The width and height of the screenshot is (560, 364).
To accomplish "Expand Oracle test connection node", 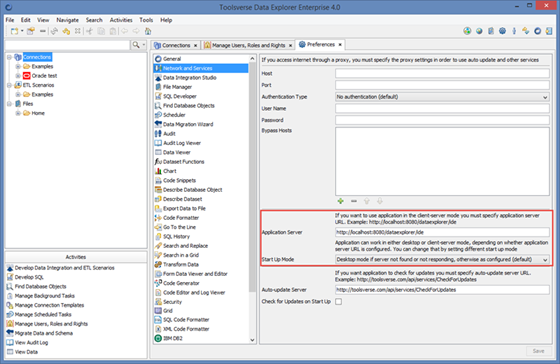I will [x=18, y=76].
